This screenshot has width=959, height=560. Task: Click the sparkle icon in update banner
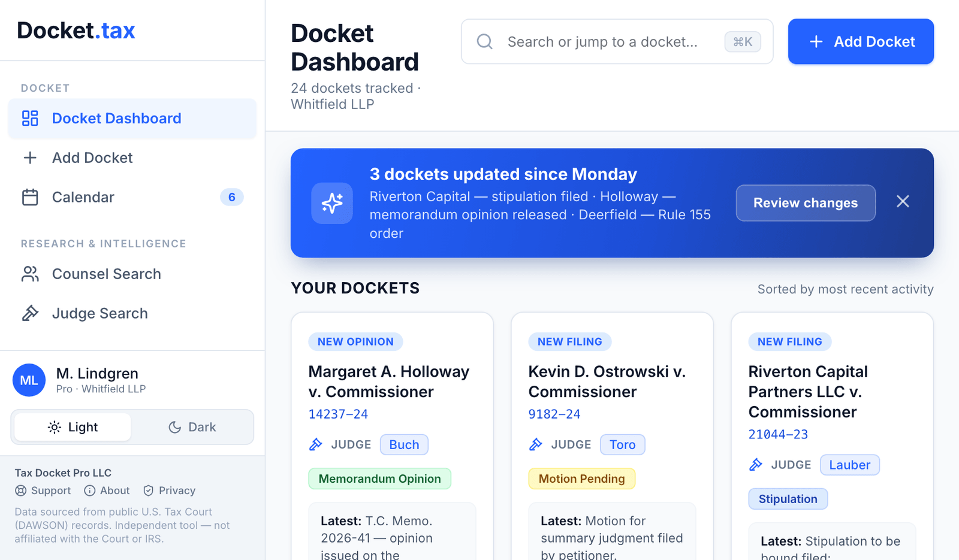pos(332,204)
